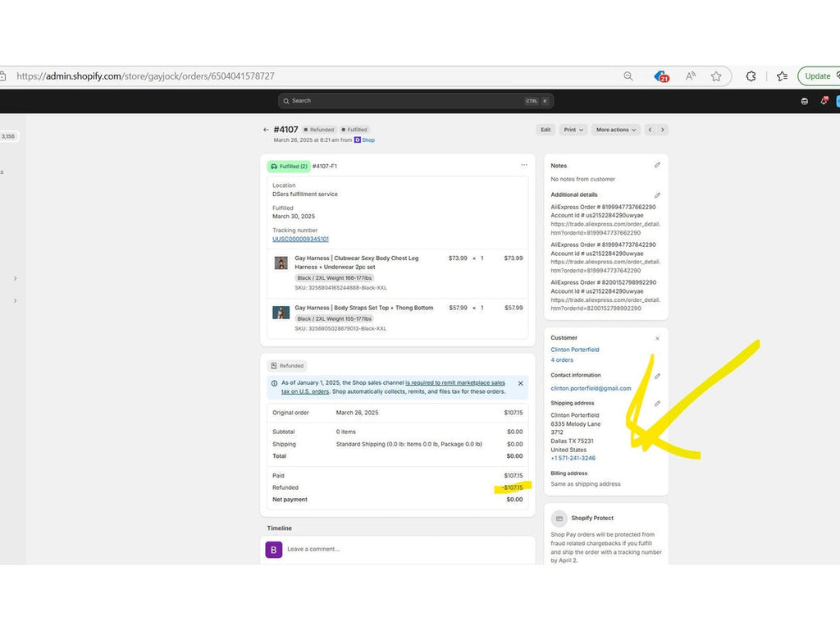Edit Shipping address with the pencil icon

pos(657,404)
